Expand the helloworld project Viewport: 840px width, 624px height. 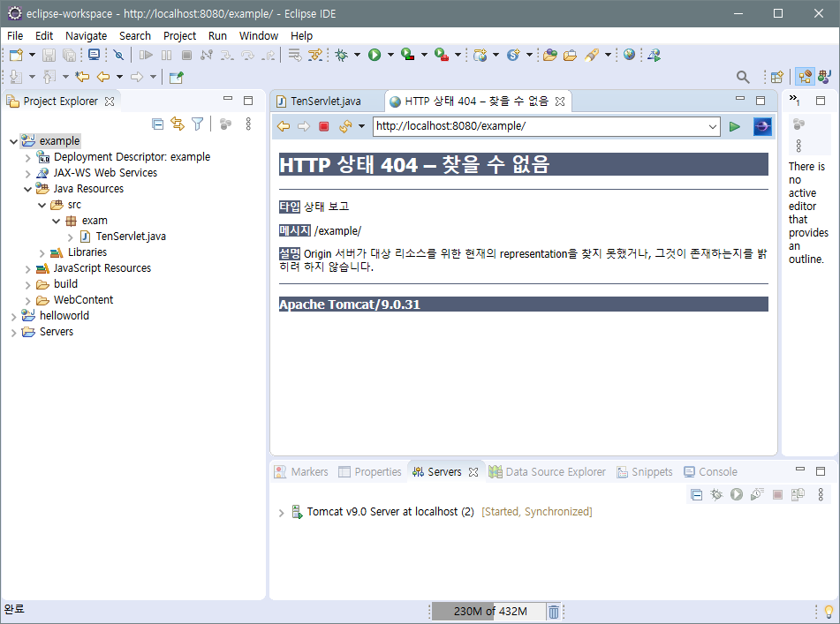coord(13,316)
